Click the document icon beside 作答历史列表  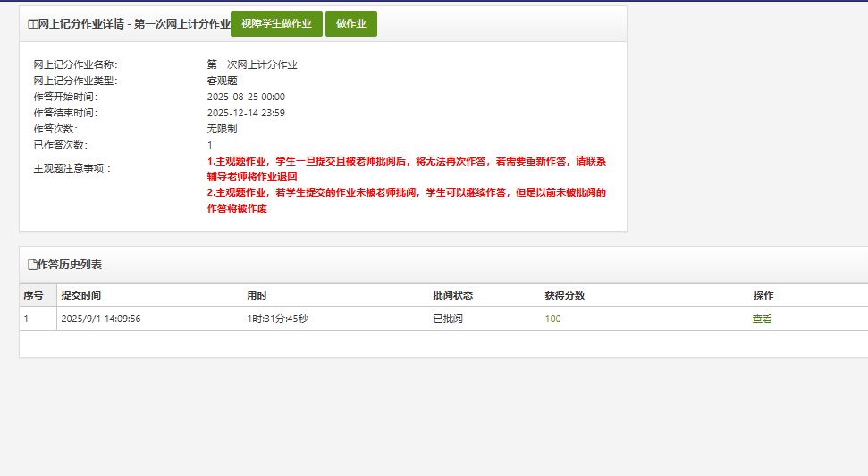[33, 265]
